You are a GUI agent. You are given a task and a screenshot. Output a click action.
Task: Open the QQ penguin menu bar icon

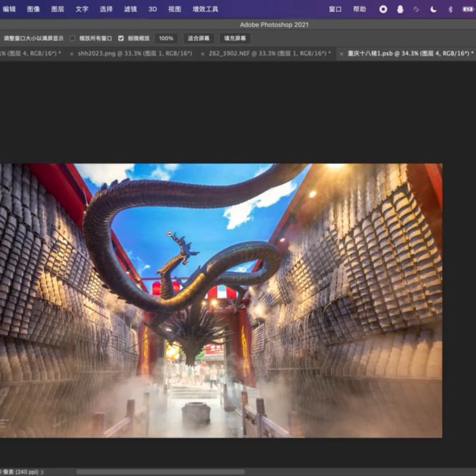400,9
